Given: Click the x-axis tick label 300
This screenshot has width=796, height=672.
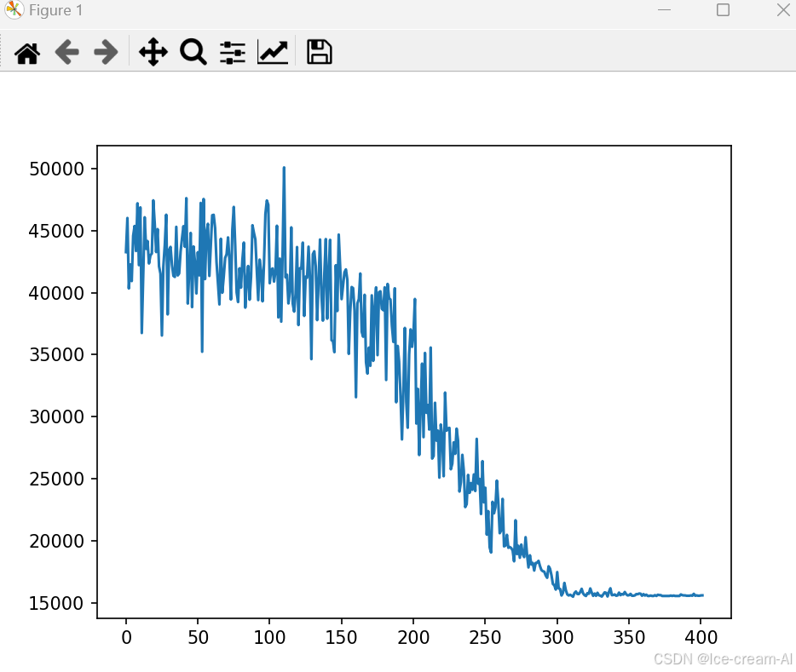Looking at the screenshot, I should tap(557, 638).
